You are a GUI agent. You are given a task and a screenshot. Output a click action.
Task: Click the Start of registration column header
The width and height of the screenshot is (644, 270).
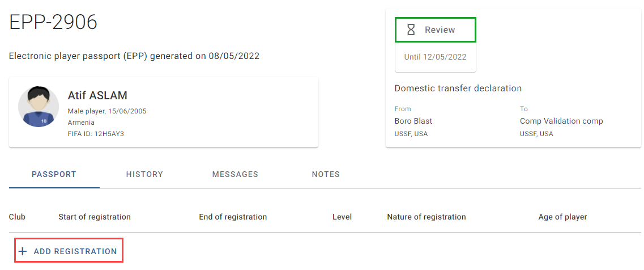(95, 217)
